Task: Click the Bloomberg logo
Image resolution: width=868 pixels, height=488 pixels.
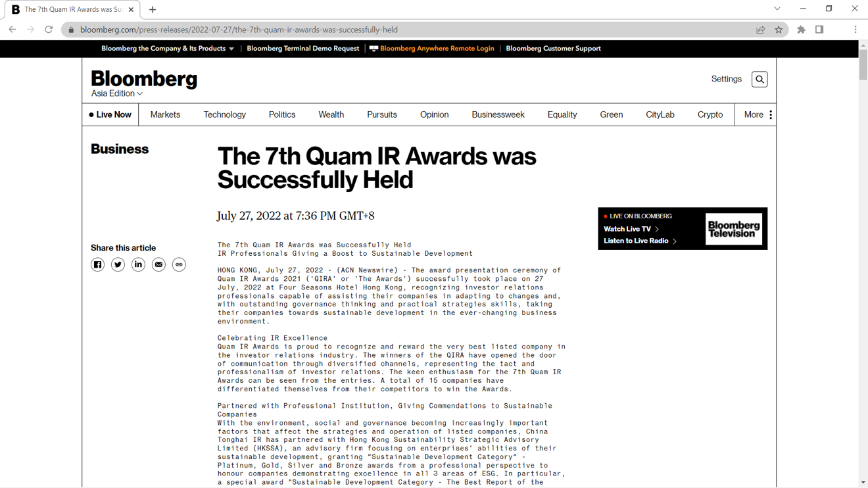Action: (x=144, y=78)
